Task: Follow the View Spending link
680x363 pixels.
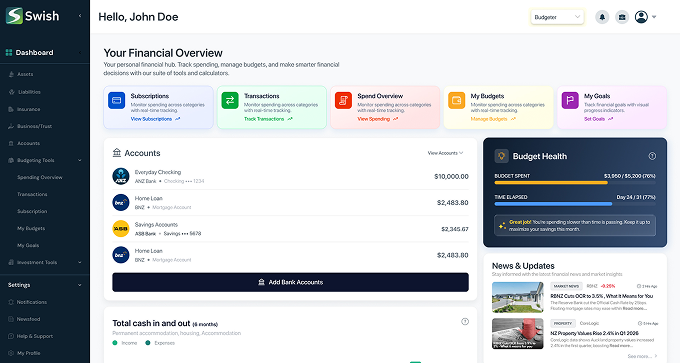Action: pos(377,119)
